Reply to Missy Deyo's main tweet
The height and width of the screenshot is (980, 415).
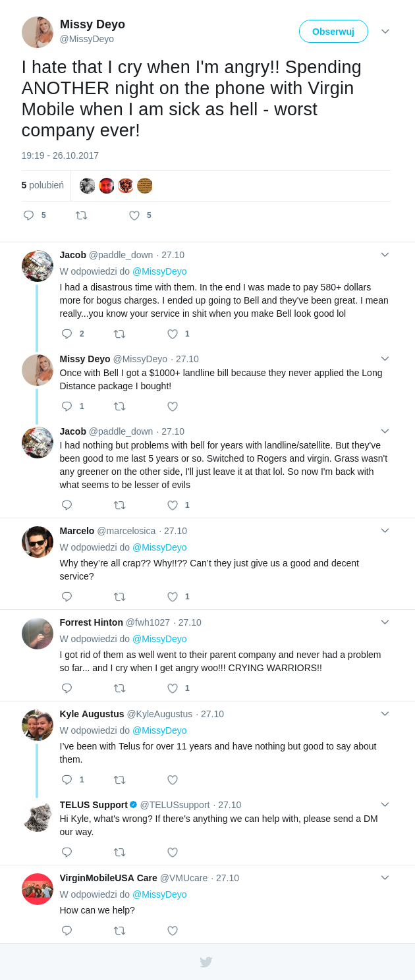(x=28, y=215)
